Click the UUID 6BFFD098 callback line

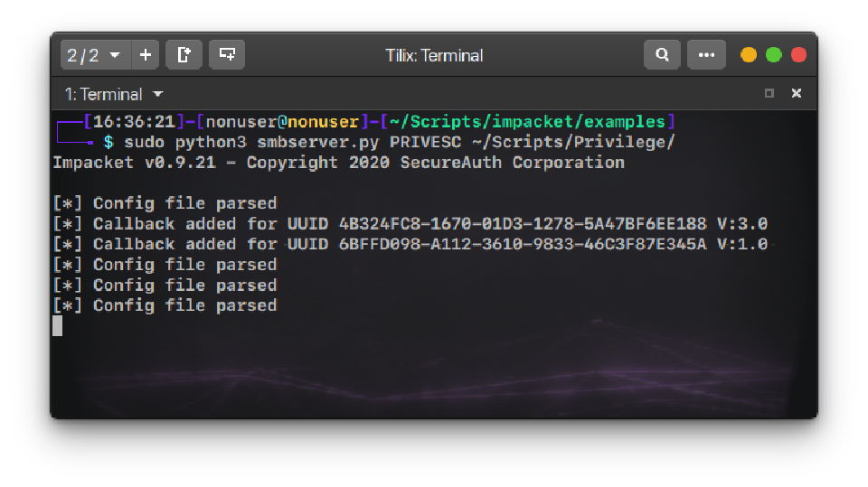(410, 244)
